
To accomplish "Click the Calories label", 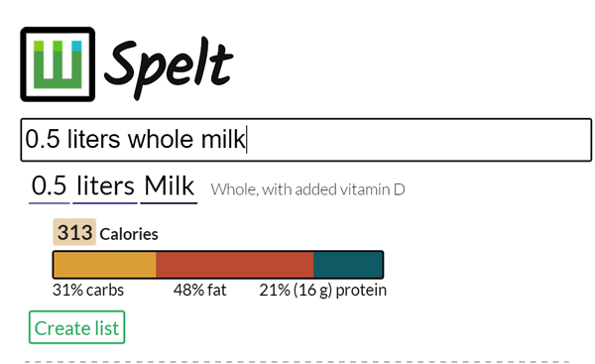I will pyautogui.click(x=129, y=234).
